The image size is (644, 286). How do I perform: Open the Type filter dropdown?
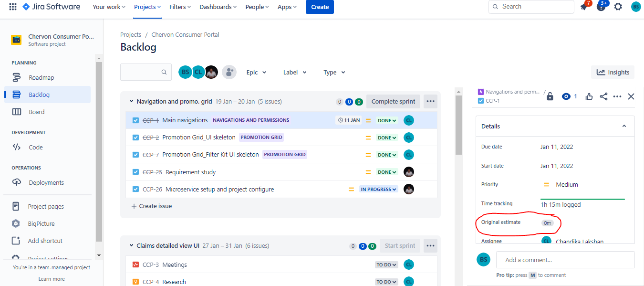pos(334,72)
